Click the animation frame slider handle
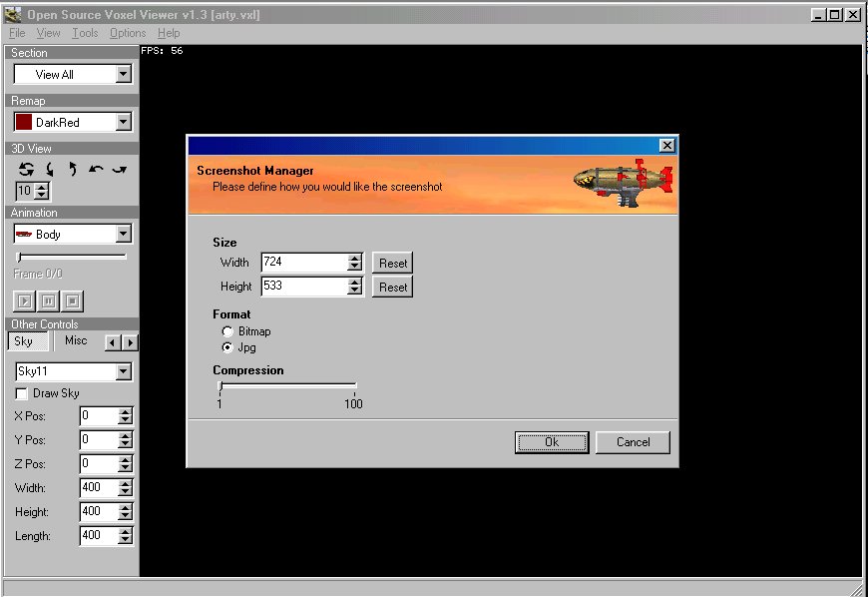 (19, 257)
